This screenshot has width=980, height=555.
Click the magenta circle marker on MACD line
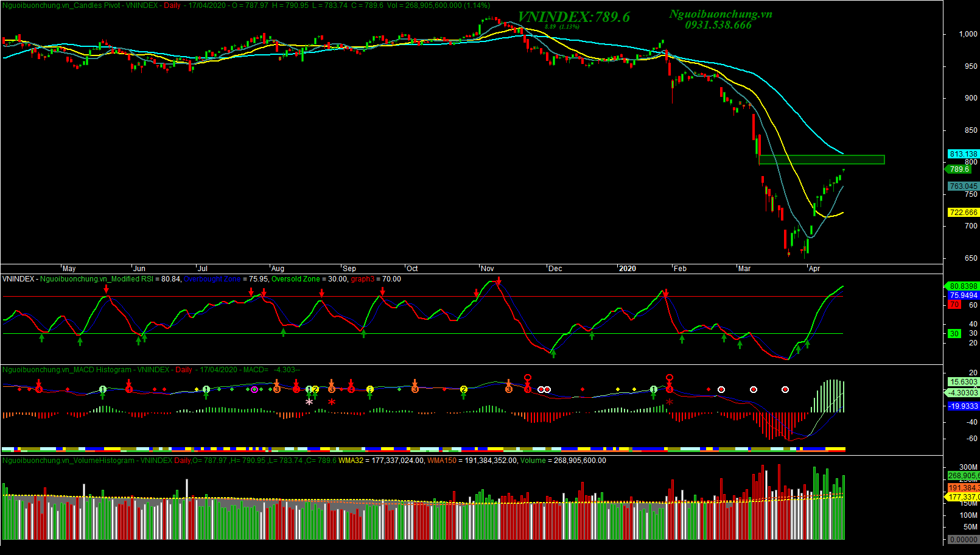(x=254, y=389)
